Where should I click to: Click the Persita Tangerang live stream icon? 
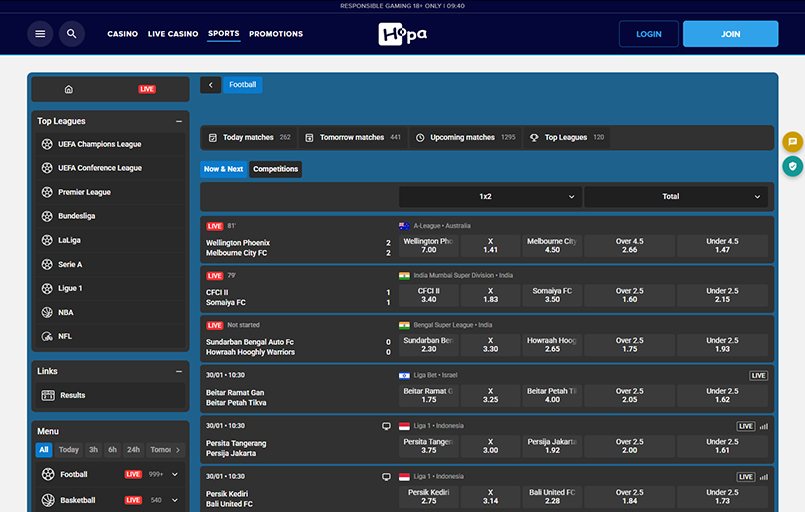(386, 426)
